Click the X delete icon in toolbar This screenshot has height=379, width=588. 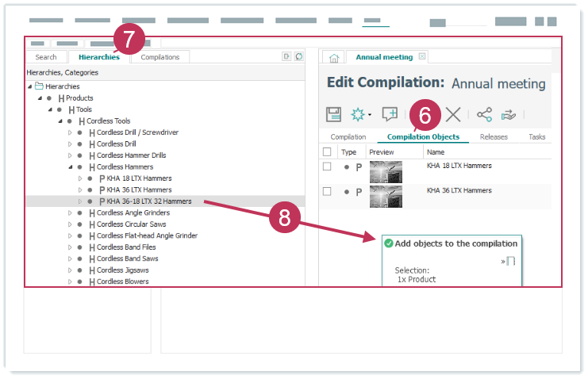click(x=453, y=114)
